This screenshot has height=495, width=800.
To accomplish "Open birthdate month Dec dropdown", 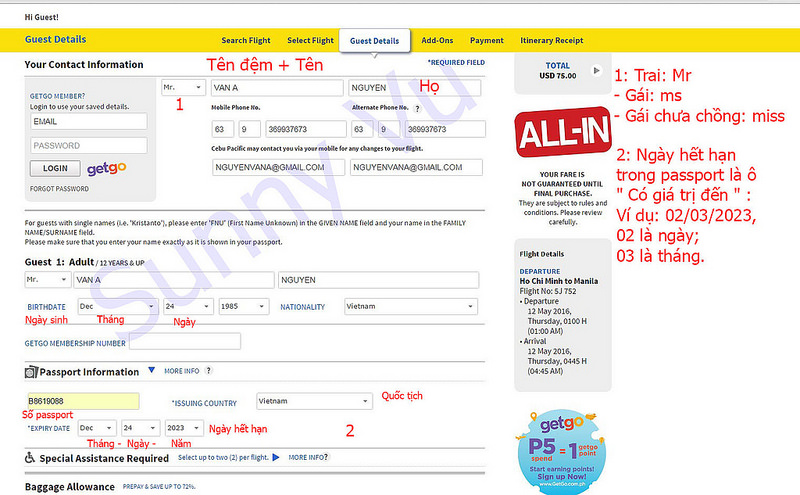I will pos(117,306).
